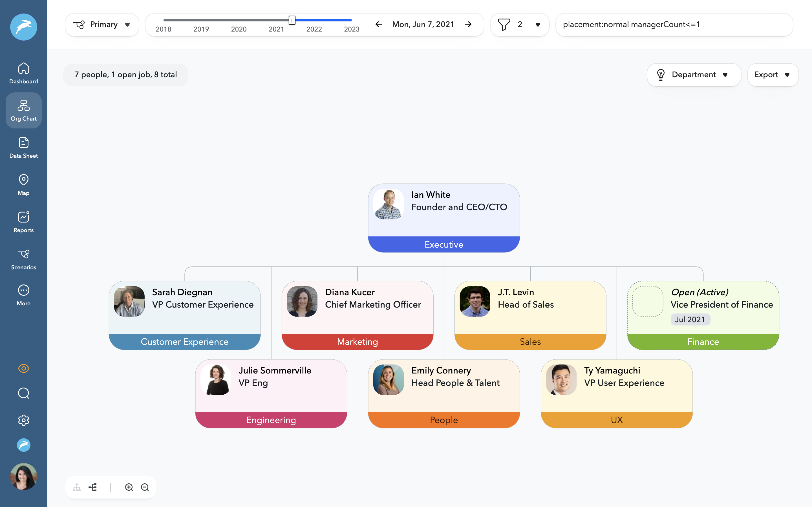Open settings gear in sidebar
The image size is (812, 507).
coord(23,420)
